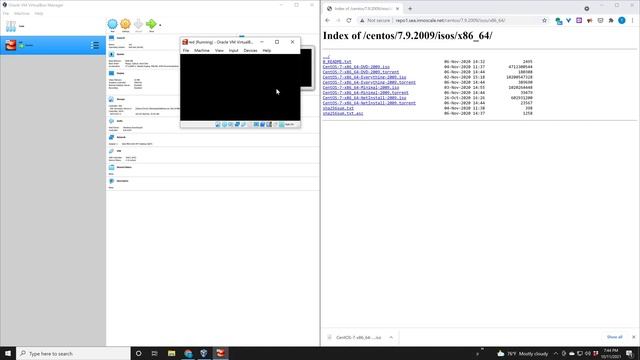Open the Chrome profile avatar
This screenshot has height=360, width=640.
tap(622, 20)
